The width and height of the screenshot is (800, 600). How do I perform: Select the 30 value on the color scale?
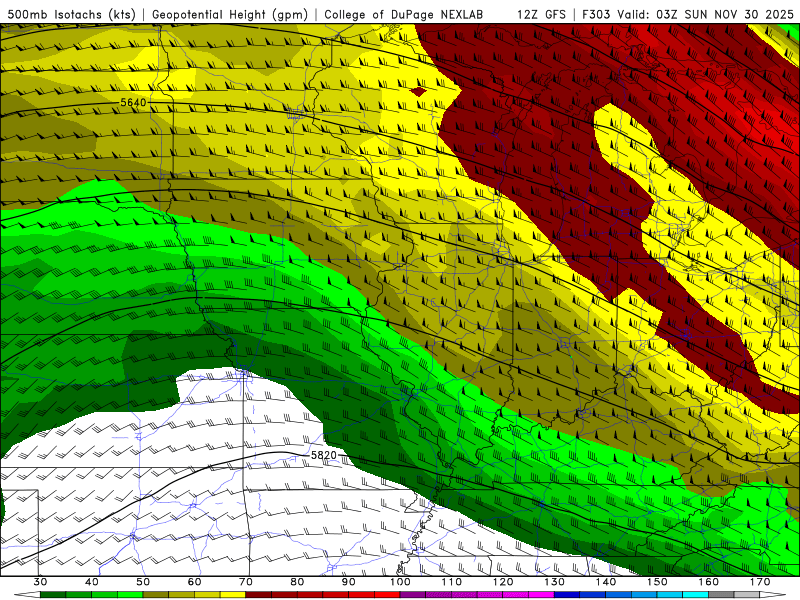(x=40, y=582)
